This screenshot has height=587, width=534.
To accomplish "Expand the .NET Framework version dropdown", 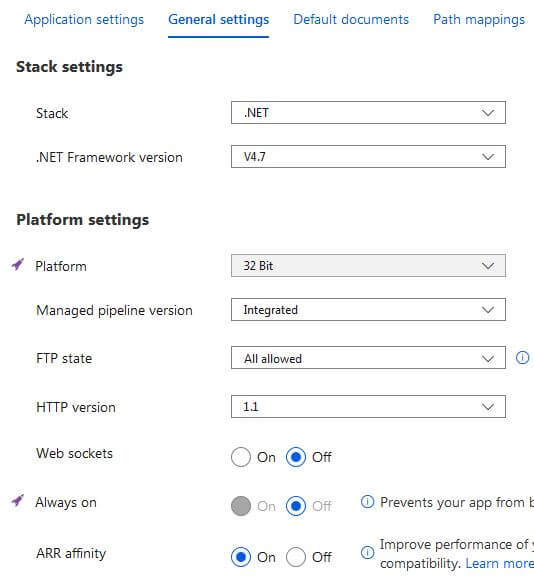I will (368, 156).
